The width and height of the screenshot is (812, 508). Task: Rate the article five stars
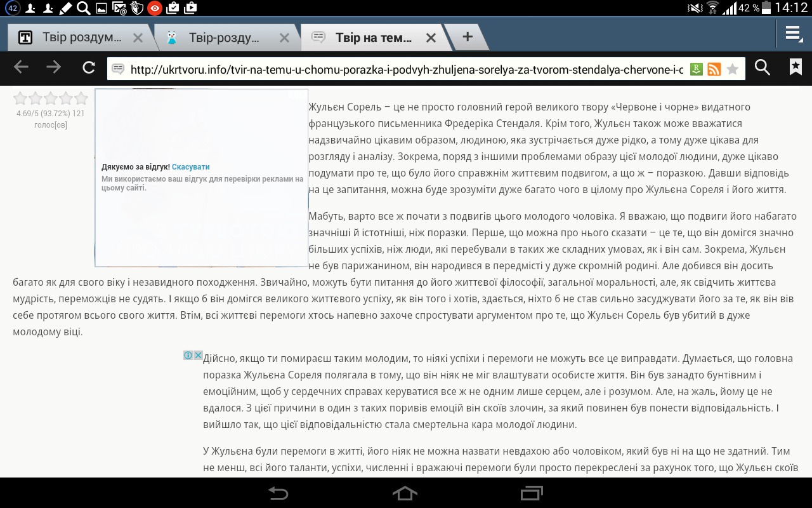81,98
